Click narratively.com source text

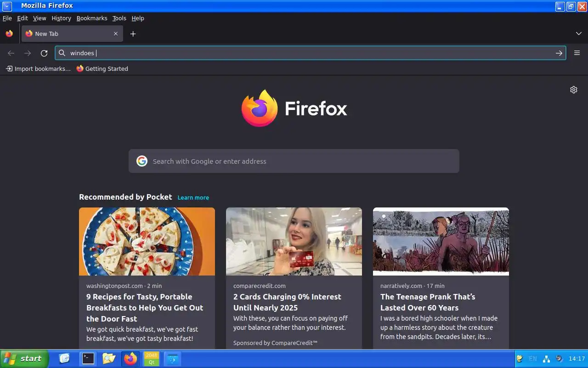tap(401, 286)
